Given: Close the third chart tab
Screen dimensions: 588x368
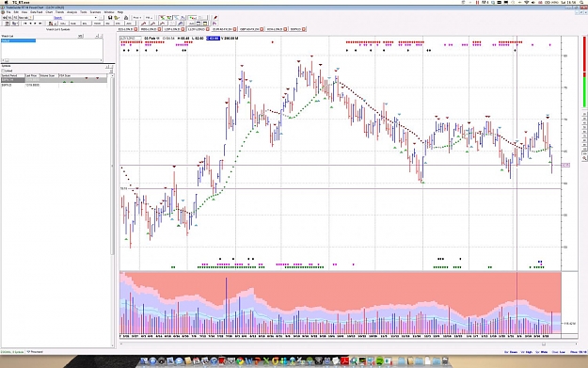Looking at the screenshot, I should (x=183, y=29).
